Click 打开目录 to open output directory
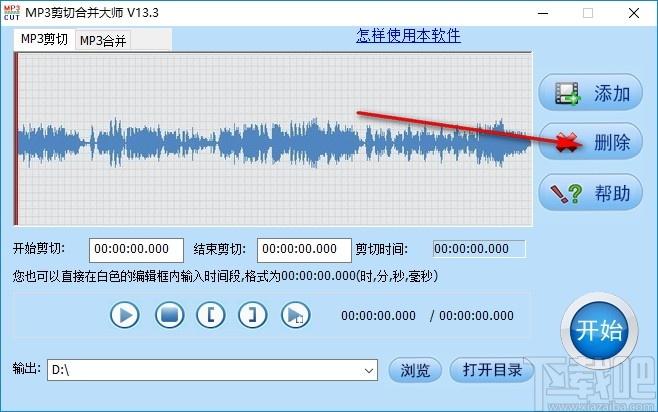This screenshot has width=658, height=412. tap(492, 370)
